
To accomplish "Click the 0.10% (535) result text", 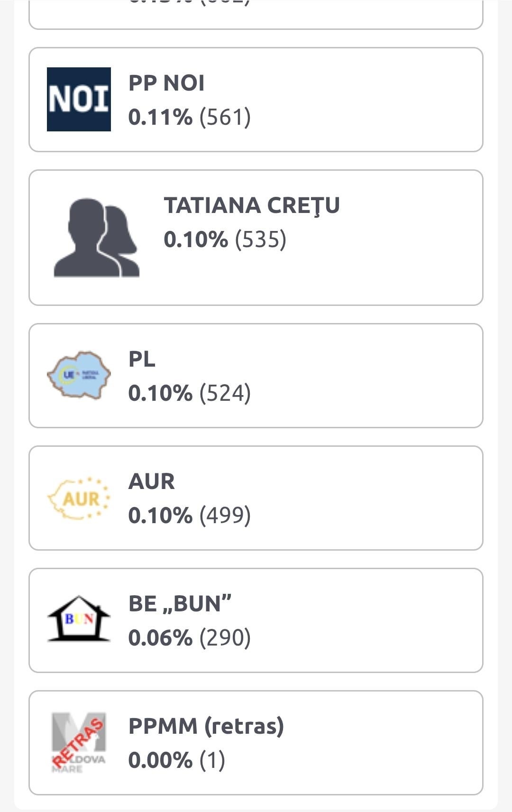I will coord(225,240).
